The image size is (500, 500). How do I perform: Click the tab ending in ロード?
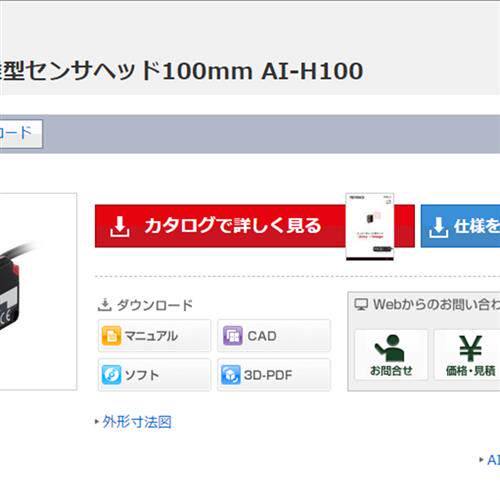(x=21, y=134)
